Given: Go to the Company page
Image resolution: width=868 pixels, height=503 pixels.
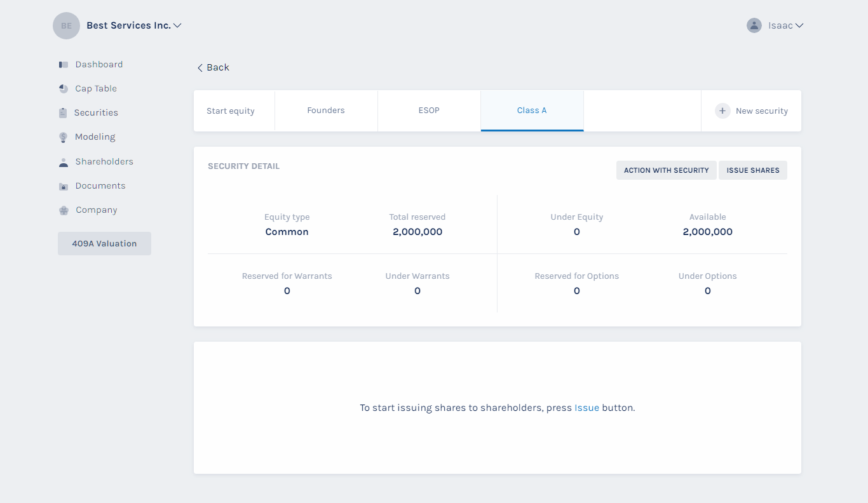Looking at the screenshot, I should [97, 210].
